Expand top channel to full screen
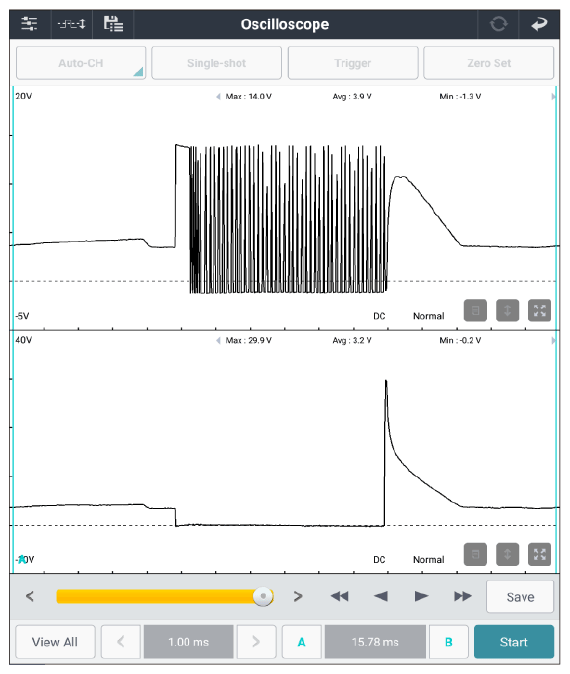This screenshot has width=570, height=674. click(x=539, y=310)
